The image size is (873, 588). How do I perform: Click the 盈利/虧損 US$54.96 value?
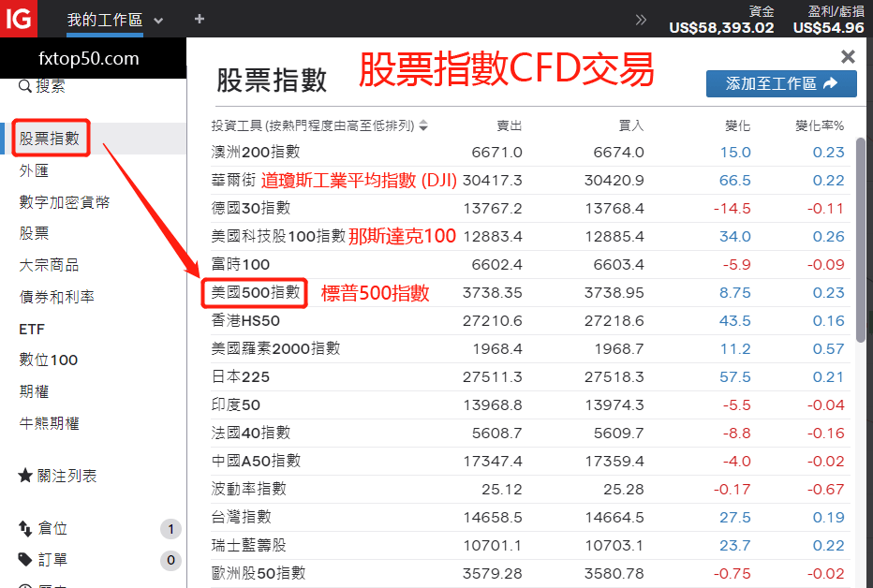(x=828, y=20)
